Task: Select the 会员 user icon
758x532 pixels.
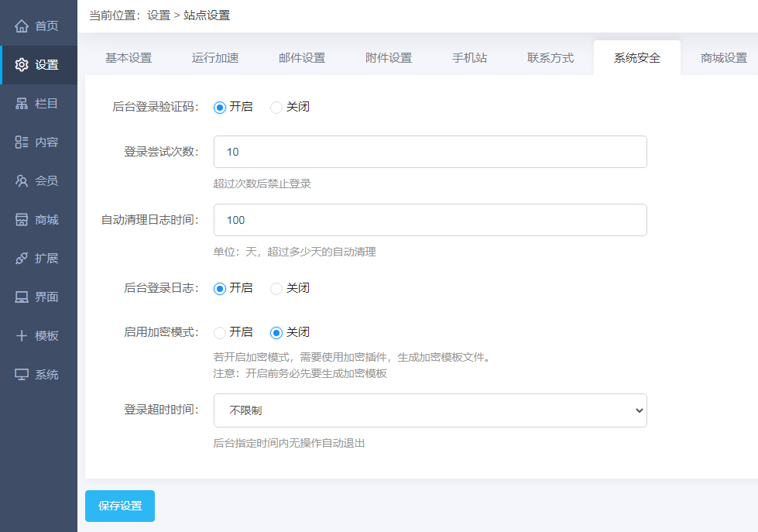Action: pos(22,181)
